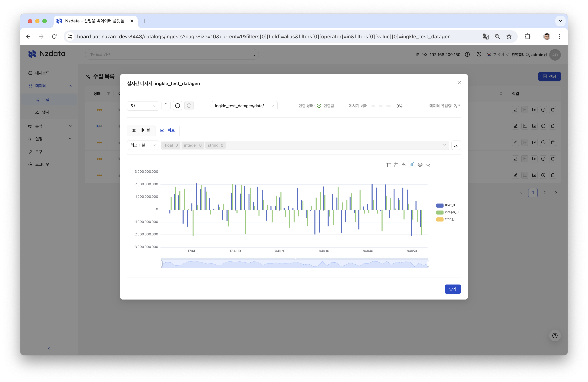This screenshot has height=382, width=588.
Task: Collapse the sidebar with the left chevron
Action: (x=49, y=348)
